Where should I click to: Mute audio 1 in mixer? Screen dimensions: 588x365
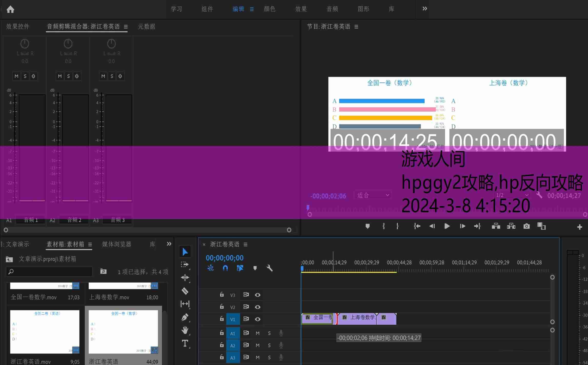pos(16,76)
